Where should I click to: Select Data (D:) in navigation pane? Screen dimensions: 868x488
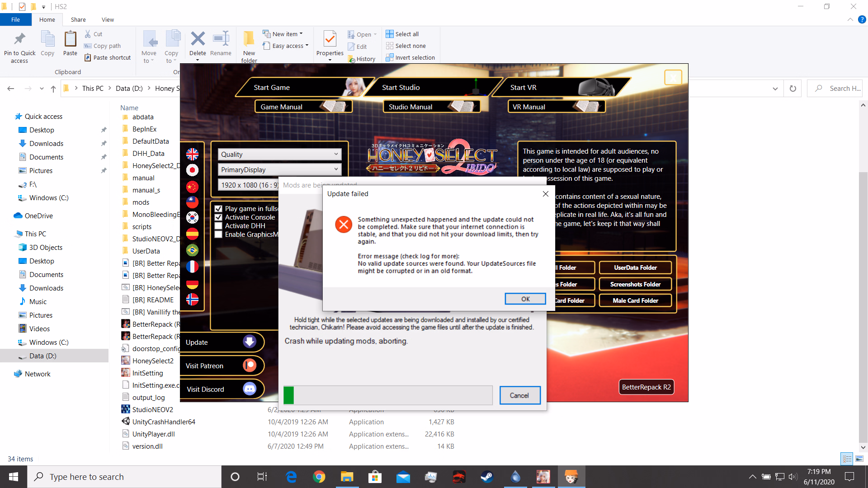coord(54,356)
